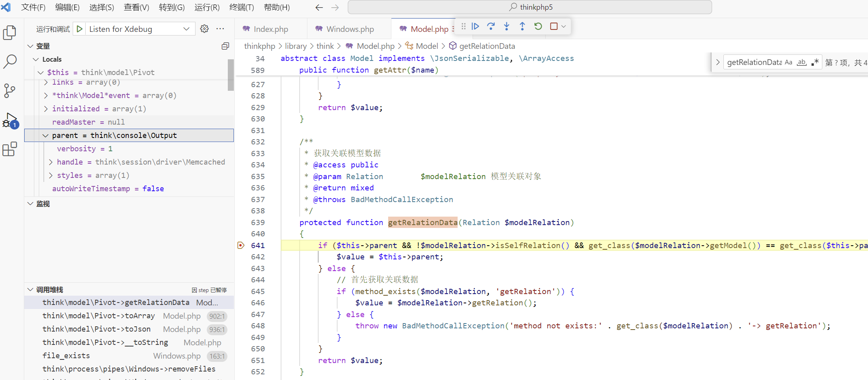The height and width of the screenshot is (380, 868).
Task: Click the thinkphp5 search box at the top
Action: click(x=529, y=7)
